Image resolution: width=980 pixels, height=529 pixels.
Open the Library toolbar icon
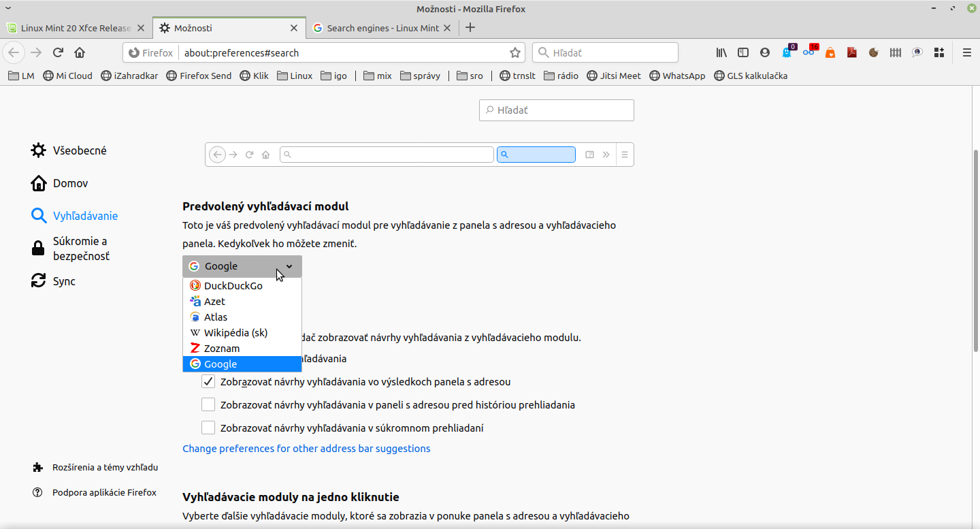(721, 52)
